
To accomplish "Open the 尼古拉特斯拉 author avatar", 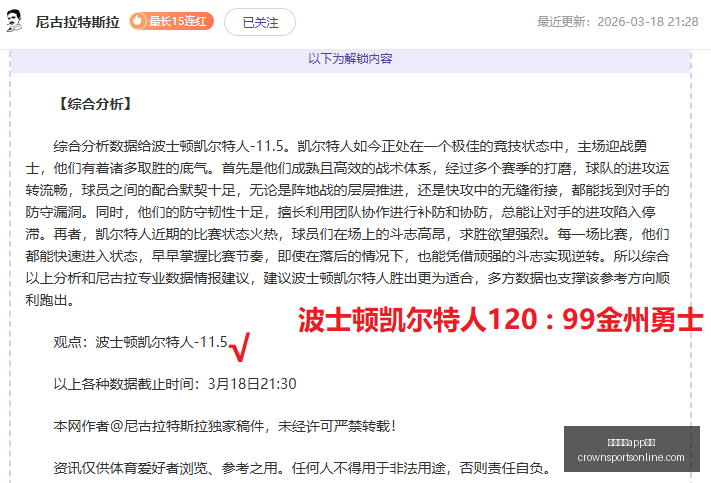I will point(14,21).
